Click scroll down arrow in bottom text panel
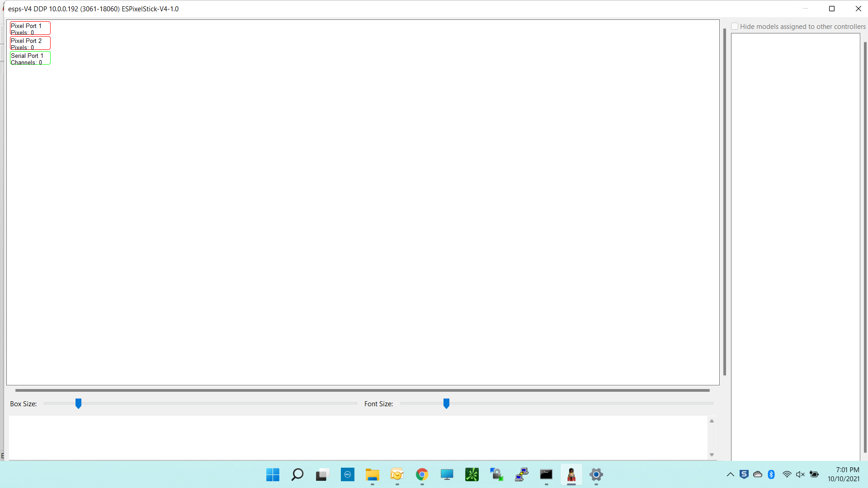The width and height of the screenshot is (868, 488). pos(712,455)
